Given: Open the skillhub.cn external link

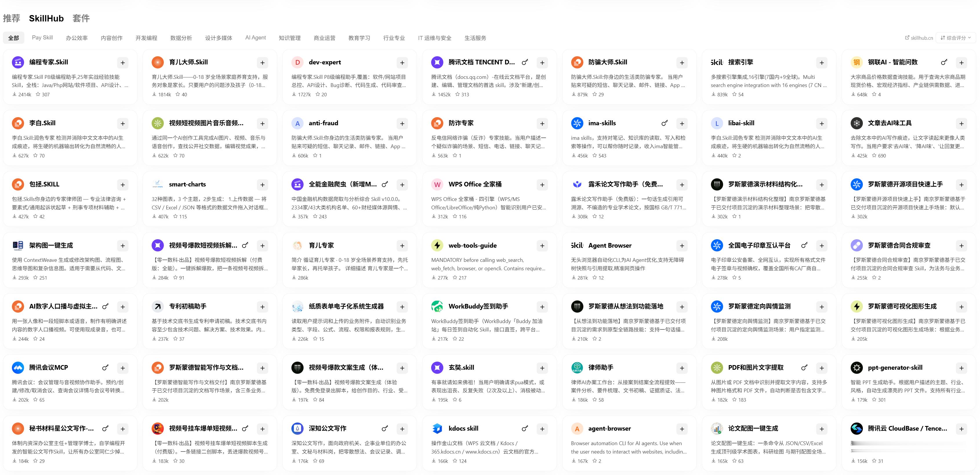Looking at the screenshot, I should (919, 38).
